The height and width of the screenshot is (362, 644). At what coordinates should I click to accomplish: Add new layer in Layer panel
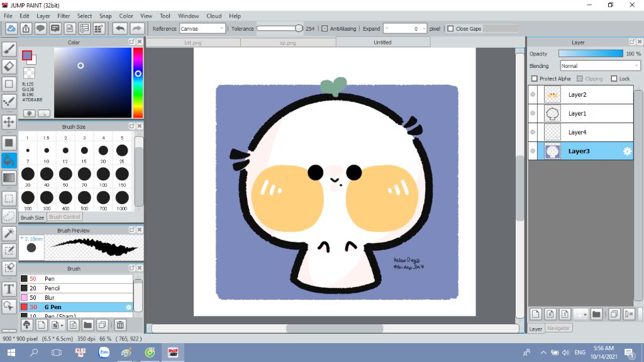tap(536, 314)
